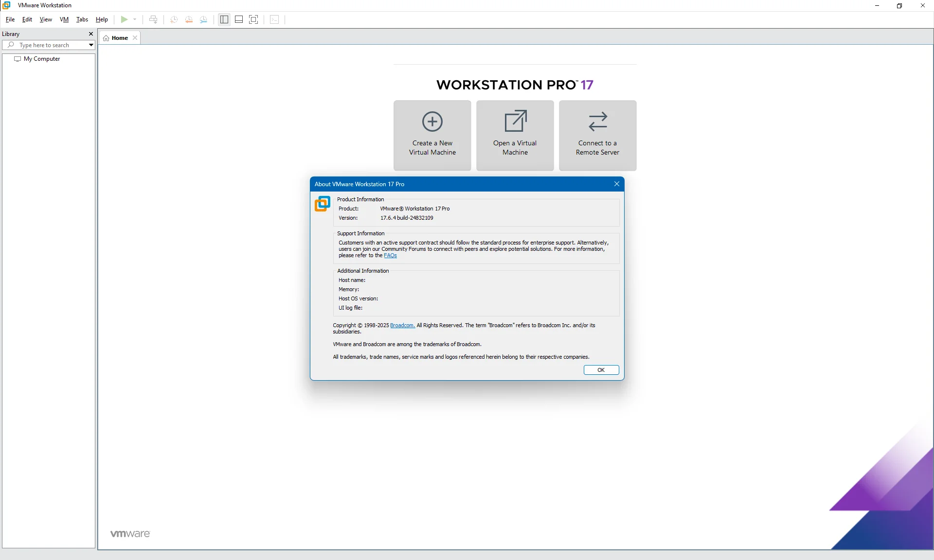Viewport: 934px width, 560px height.
Task: Toggle the thumbnail bar view icon
Action: [239, 19]
